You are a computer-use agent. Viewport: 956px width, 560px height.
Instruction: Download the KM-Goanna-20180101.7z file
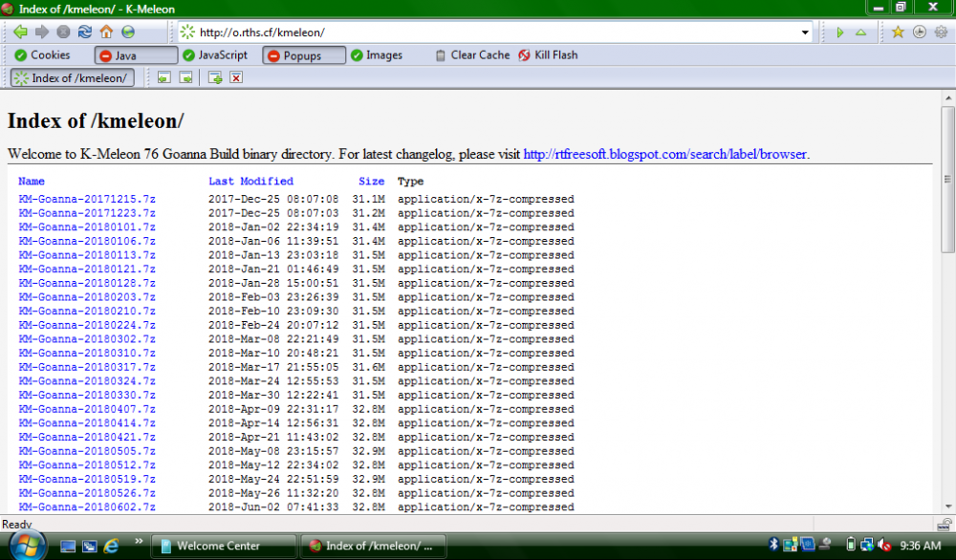click(x=86, y=227)
